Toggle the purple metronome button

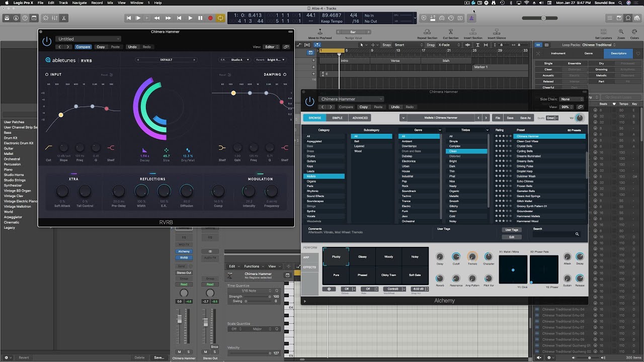471,18
